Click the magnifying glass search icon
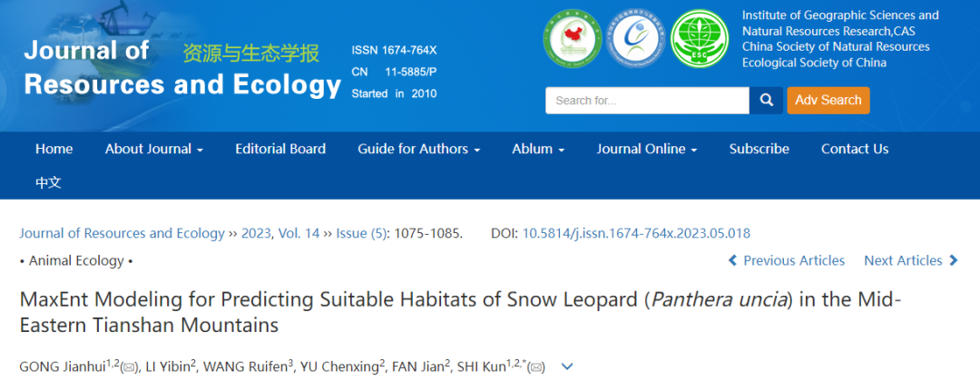 (766, 101)
